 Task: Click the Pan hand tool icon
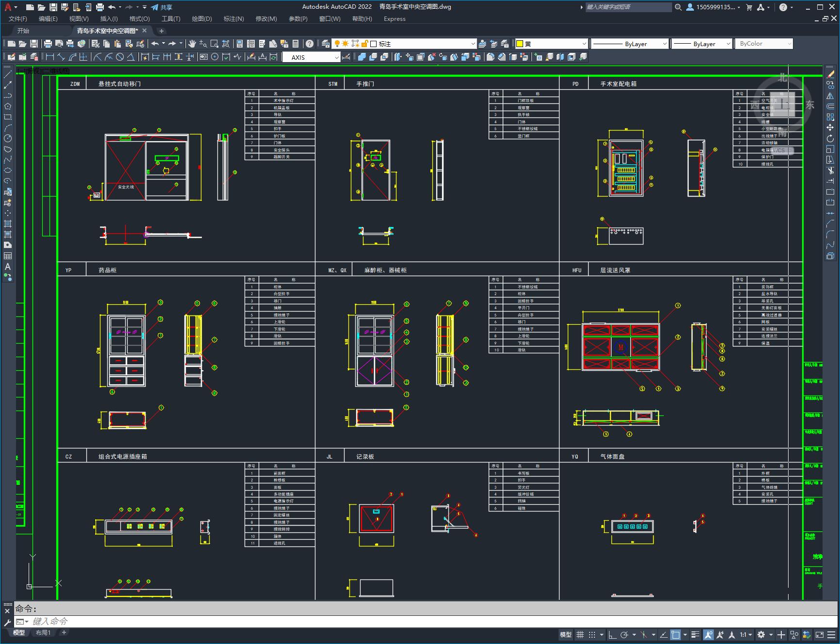click(192, 44)
